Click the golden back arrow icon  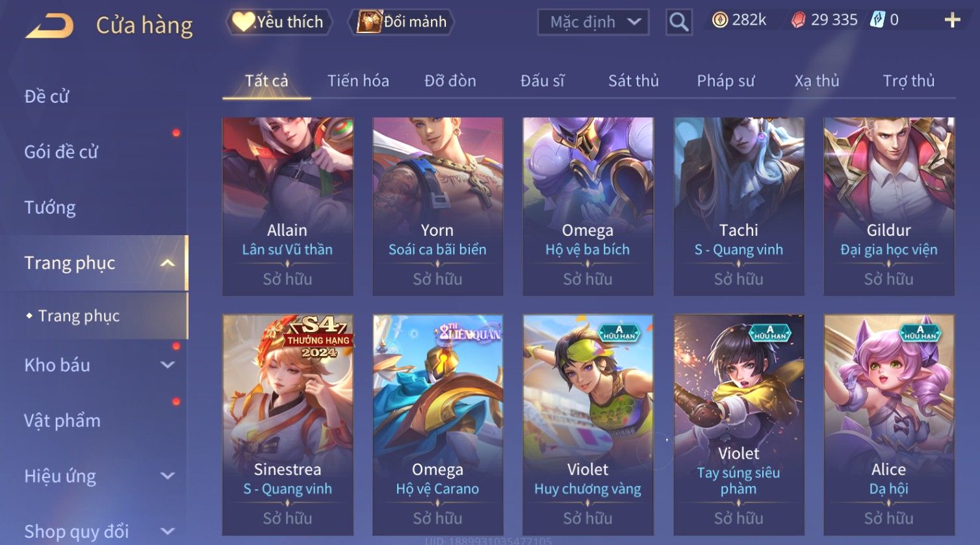49,26
